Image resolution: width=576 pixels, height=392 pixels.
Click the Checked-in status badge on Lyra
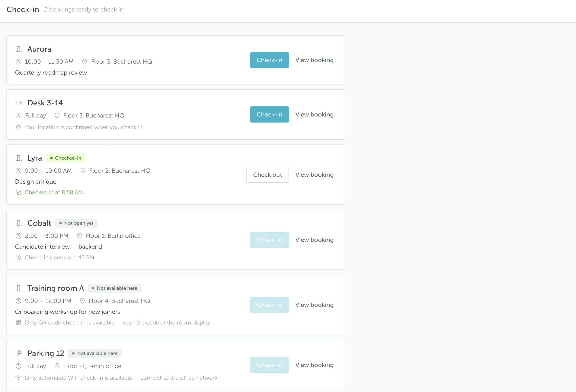click(66, 158)
